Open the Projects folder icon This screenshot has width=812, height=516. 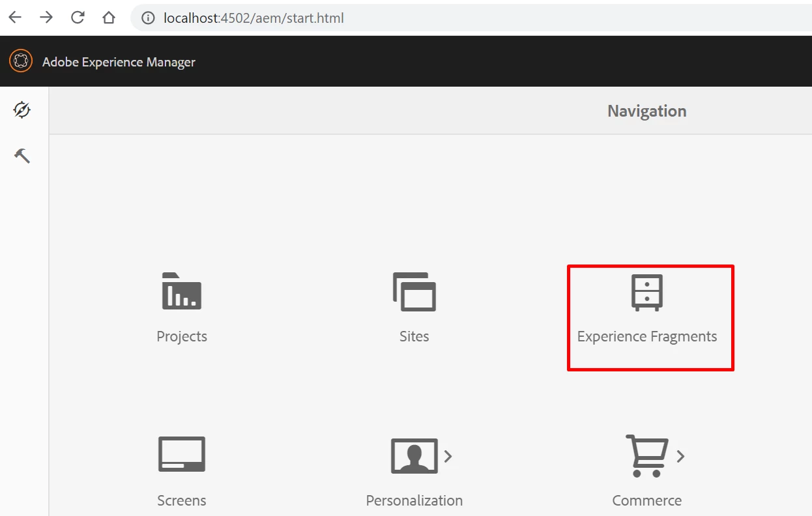[x=182, y=291]
